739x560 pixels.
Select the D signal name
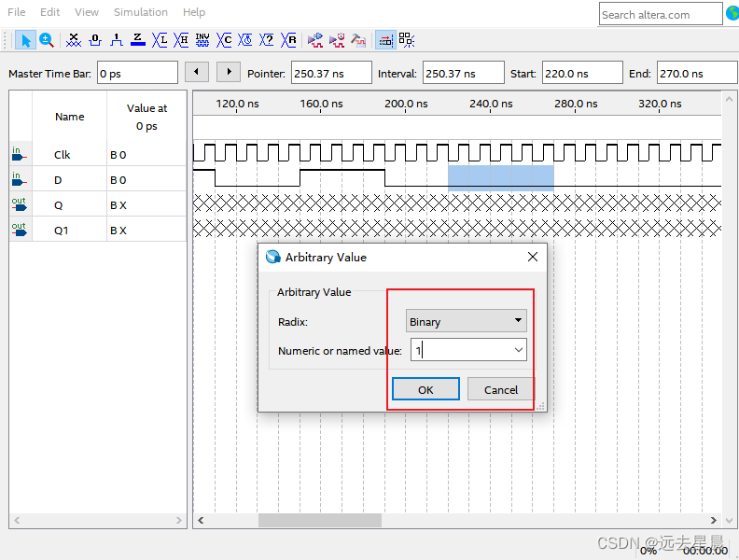pyautogui.click(x=58, y=180)
